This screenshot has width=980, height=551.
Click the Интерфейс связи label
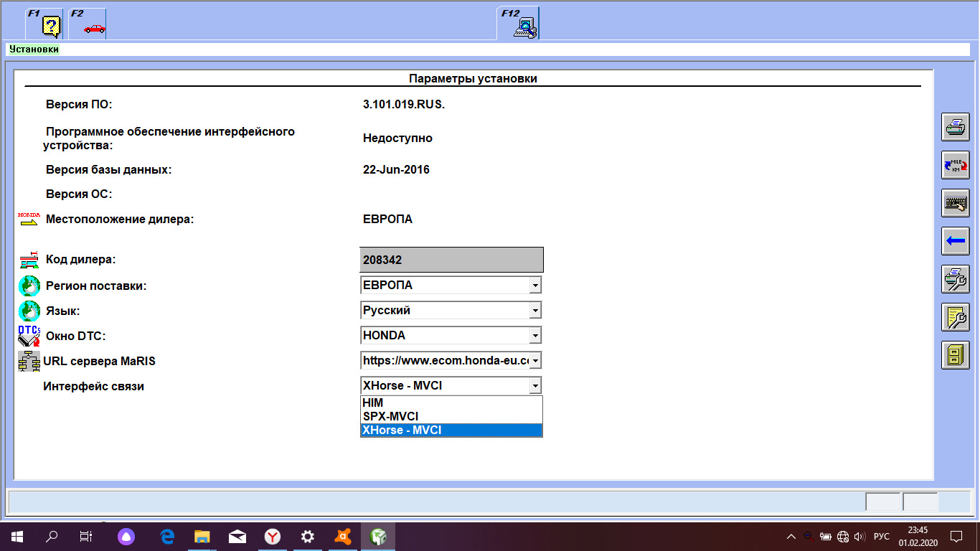pyautogui.click(x=93, y=386)
